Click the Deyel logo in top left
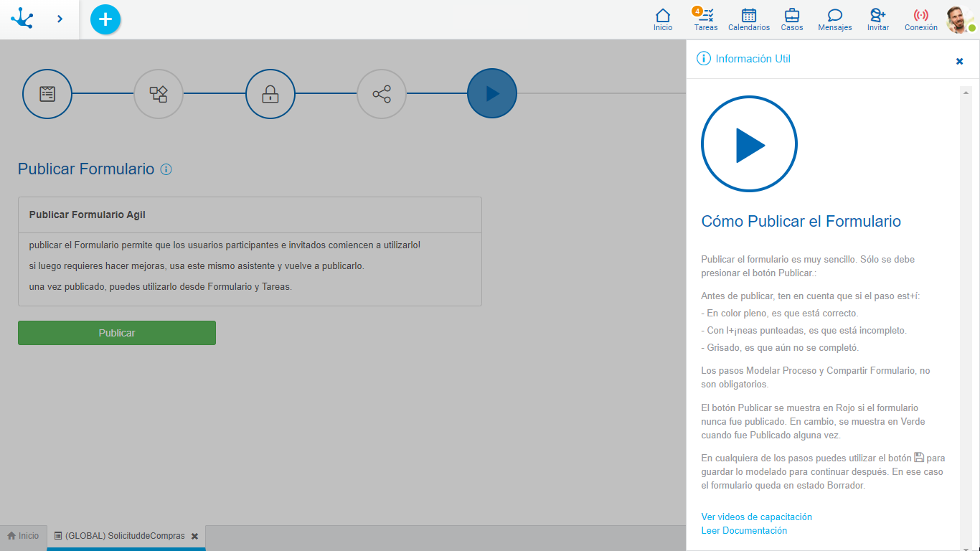This screenshot has height=551, width=980. [x=22, y=19]
